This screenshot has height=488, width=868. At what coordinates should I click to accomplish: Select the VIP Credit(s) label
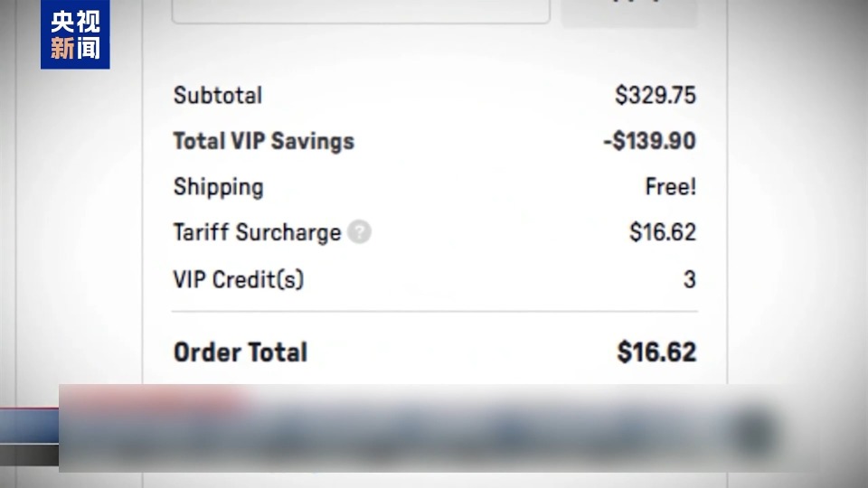[x=239, y=279]
